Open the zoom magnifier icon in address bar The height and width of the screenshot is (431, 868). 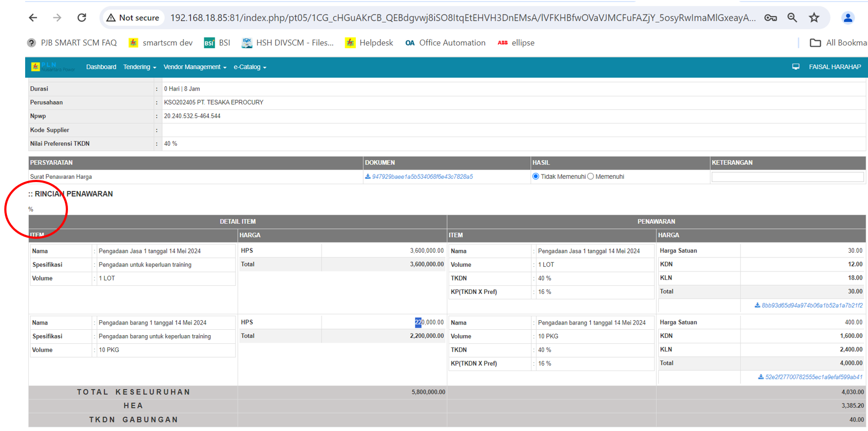coord(792,18)
